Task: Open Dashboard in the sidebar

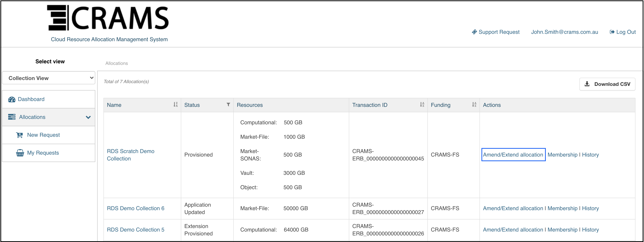Action: [48, 99]
